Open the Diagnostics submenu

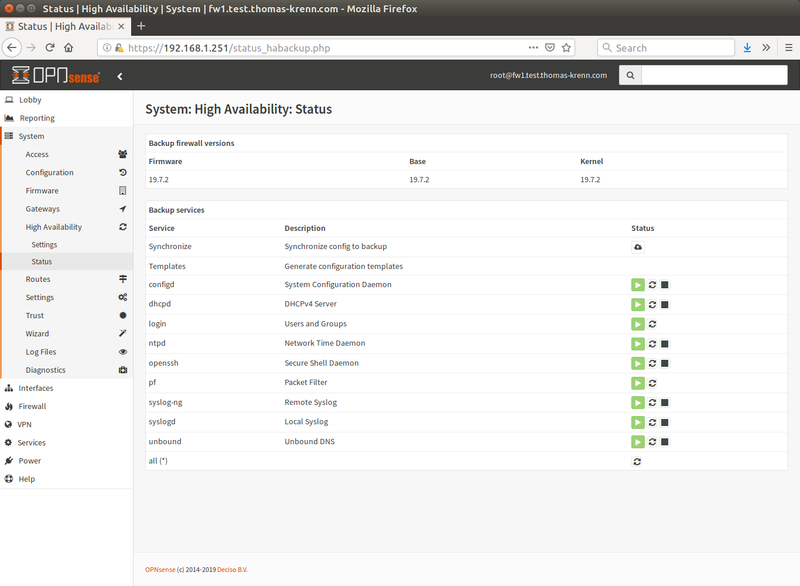67,370
